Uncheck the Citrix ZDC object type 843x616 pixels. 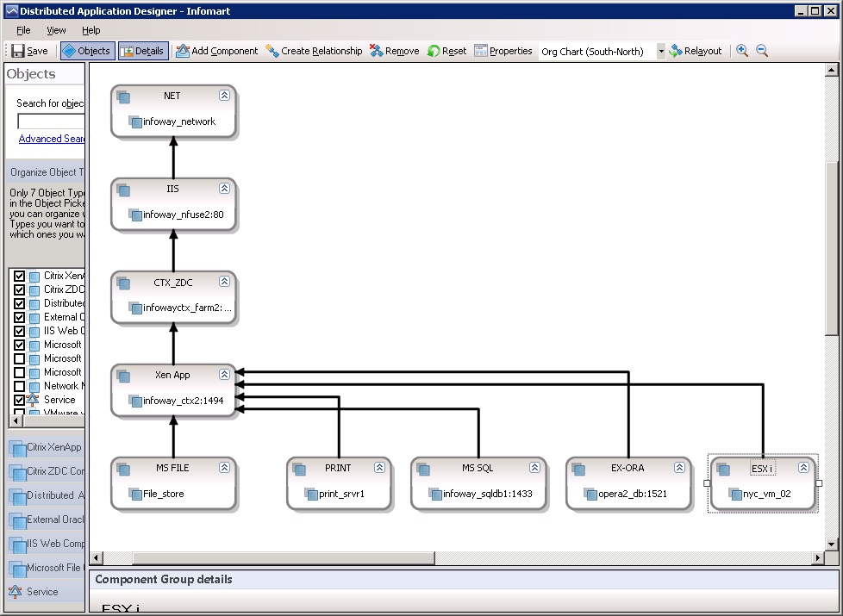(19, 289)
